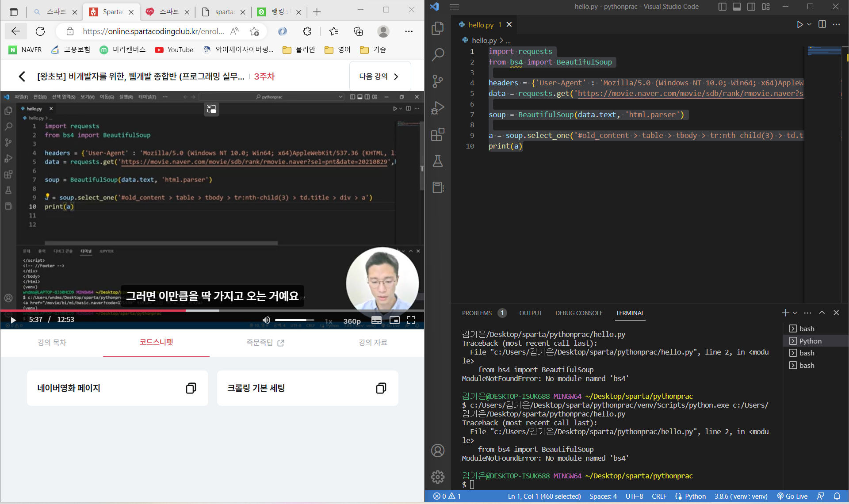Toggle video subtitles
The width and height of the screenshot is (849, 504).
pos(376,320)
